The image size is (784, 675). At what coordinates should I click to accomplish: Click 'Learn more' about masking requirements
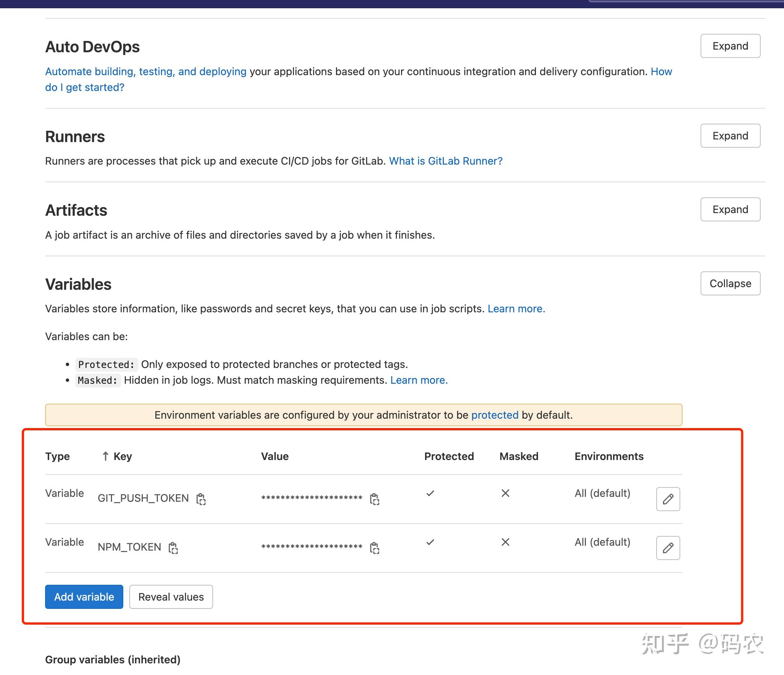[419, 380]
